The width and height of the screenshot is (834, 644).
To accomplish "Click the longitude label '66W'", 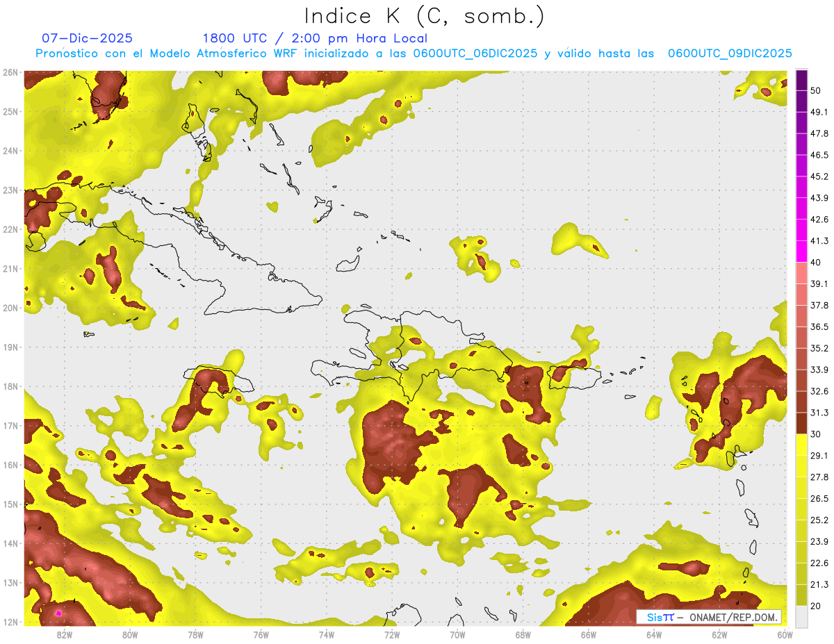I will pyautogui.click(x=589, y=635).
